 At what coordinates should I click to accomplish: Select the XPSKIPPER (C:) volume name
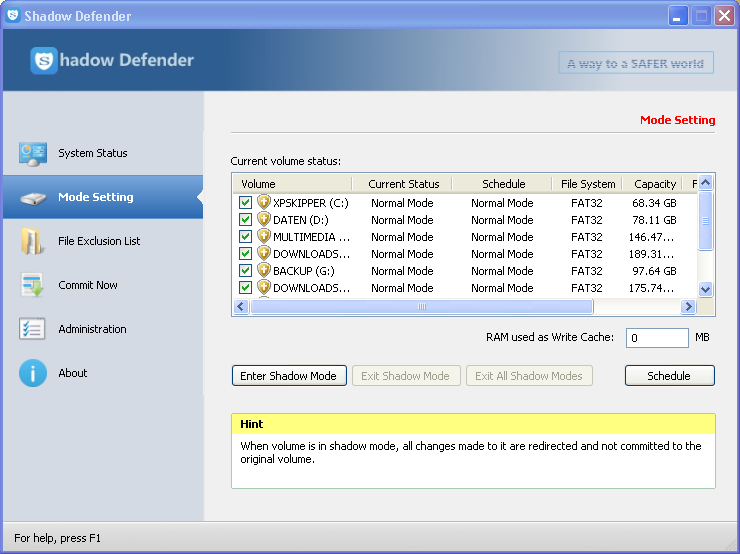click(311, 203)
